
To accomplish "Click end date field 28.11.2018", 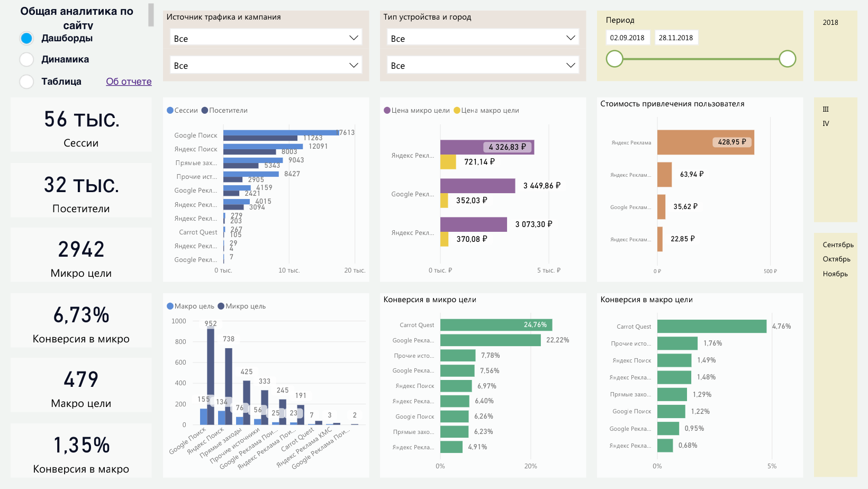I will coord(676,38).
